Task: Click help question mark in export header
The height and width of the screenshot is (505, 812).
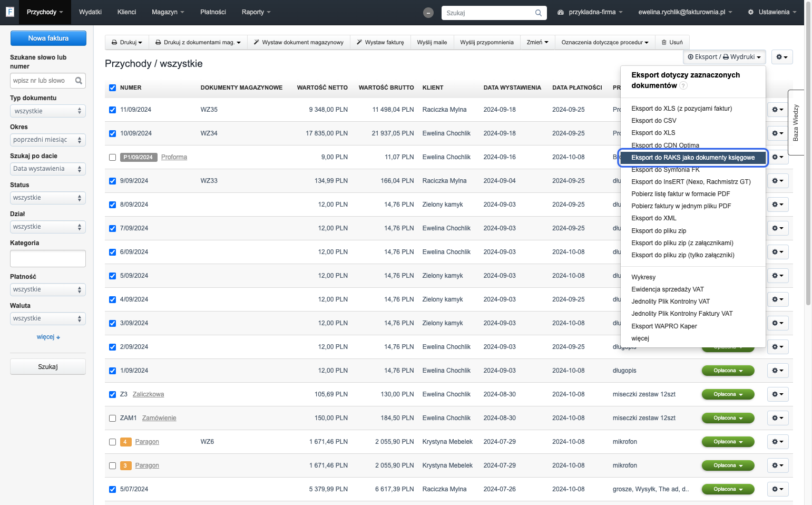Action: point(683,85)
